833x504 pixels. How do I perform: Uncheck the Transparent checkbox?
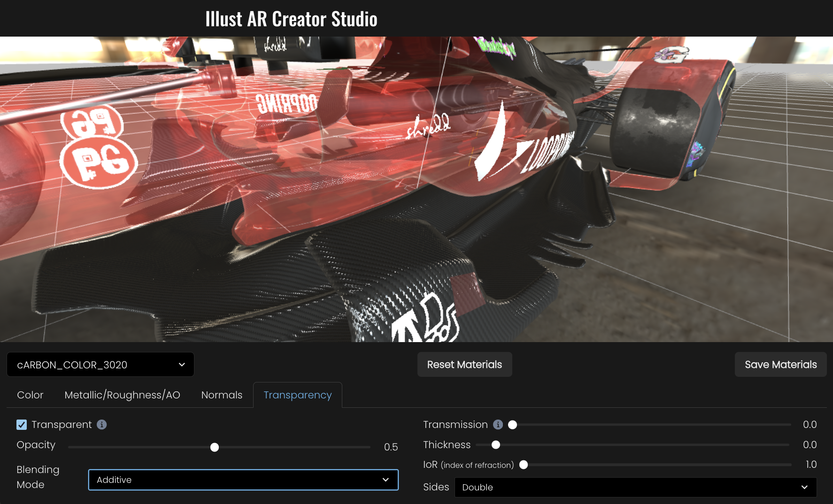click(x=22, y=425)
